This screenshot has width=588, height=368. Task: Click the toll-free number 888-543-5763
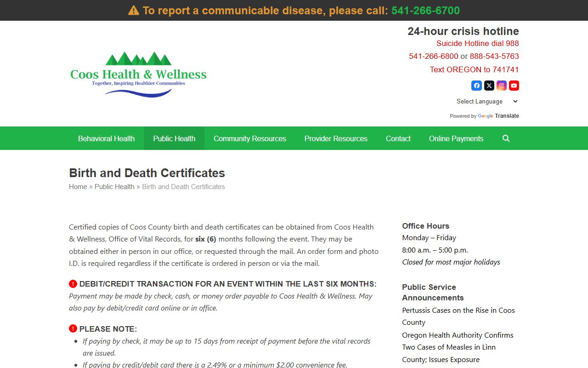pos(494,56)
